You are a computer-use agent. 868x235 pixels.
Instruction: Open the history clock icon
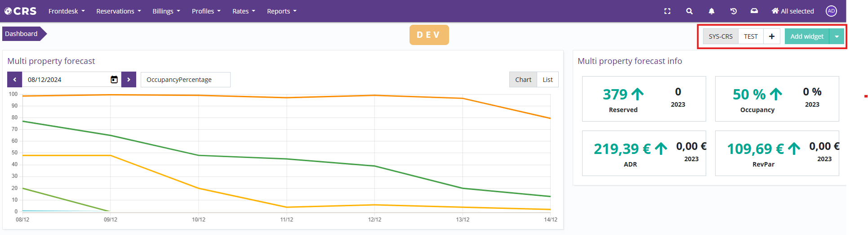point(733,11)
